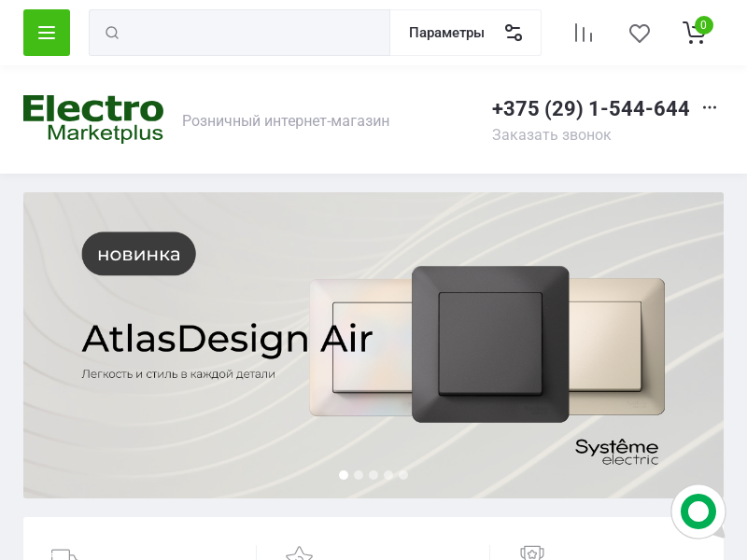Image resolution: width=747 pixels, height=560 pixels.
Task: Expand more phone numbers via ellipsis
Action: tap(710, 107)
